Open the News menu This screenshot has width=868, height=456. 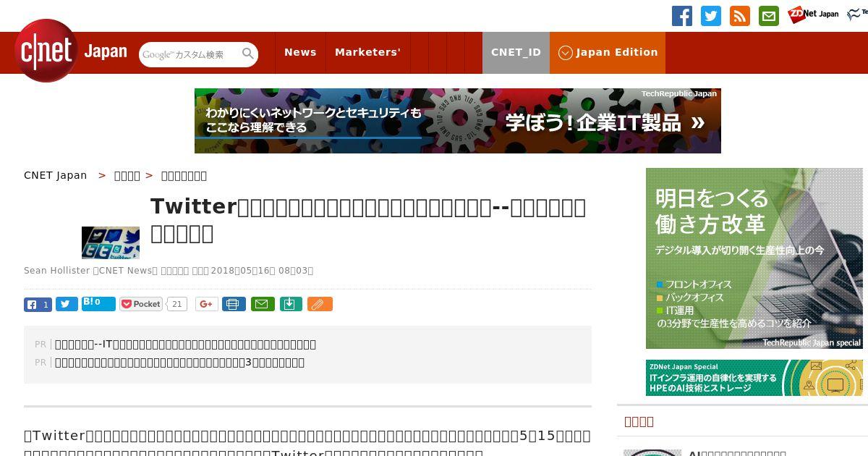300,52
